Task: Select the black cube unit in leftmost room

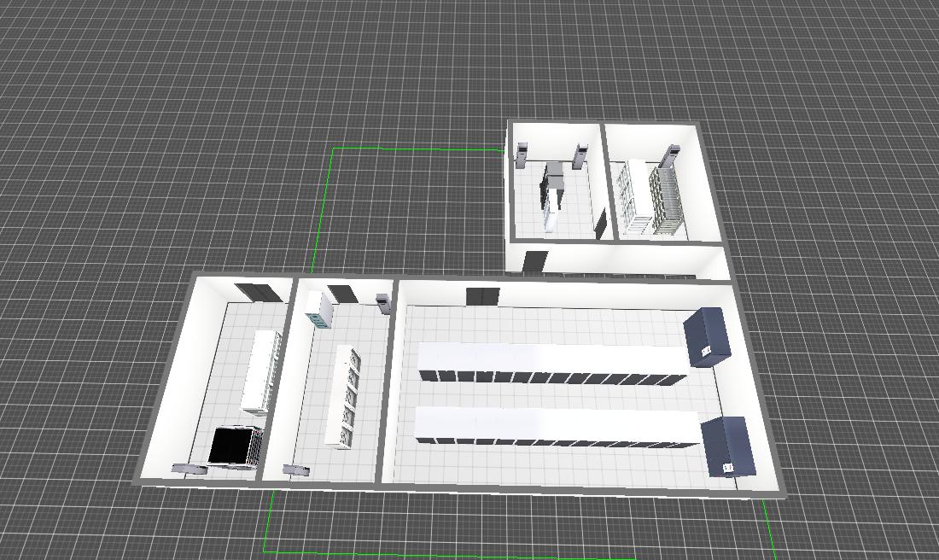Action: click(232, 446)
